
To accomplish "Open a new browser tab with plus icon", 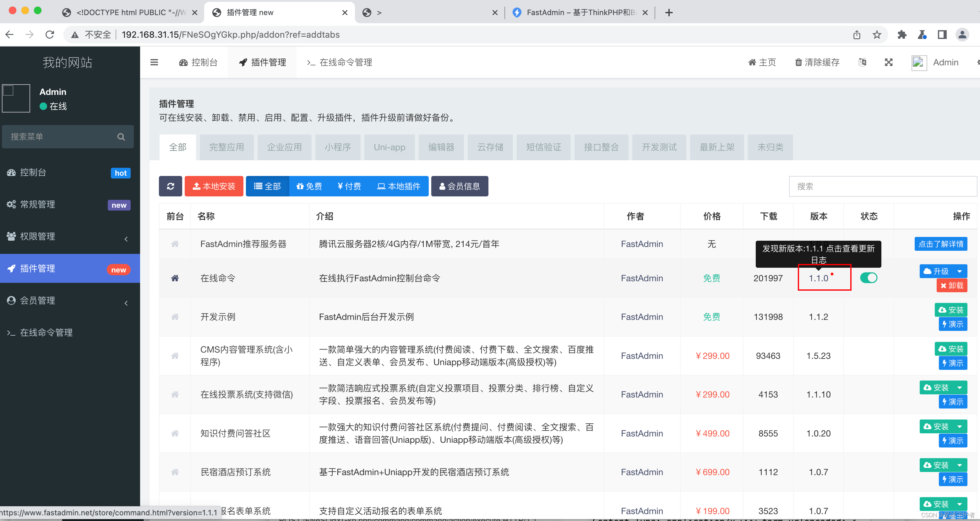I will coord(669,13).
